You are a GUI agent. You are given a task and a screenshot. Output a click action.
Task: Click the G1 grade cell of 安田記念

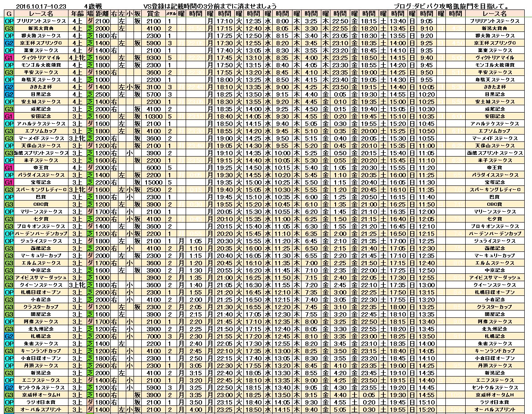tap(9, 116)
